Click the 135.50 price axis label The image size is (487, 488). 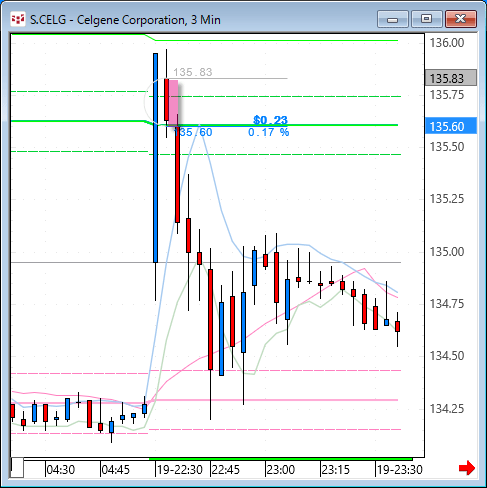pos(447,147)
